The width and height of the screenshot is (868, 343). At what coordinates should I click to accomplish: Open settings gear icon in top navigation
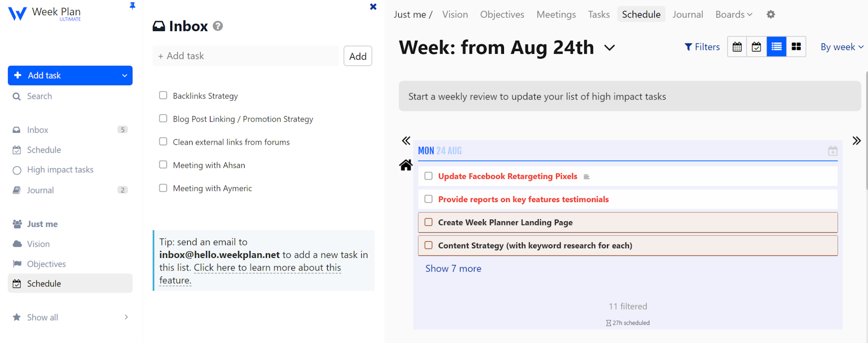[771, 15]
